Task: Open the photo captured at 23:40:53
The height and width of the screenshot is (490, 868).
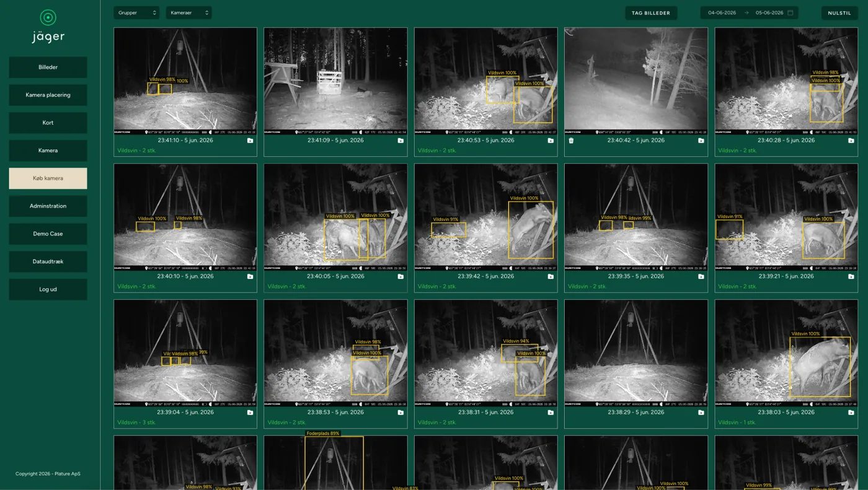Action: coord(485,81)
